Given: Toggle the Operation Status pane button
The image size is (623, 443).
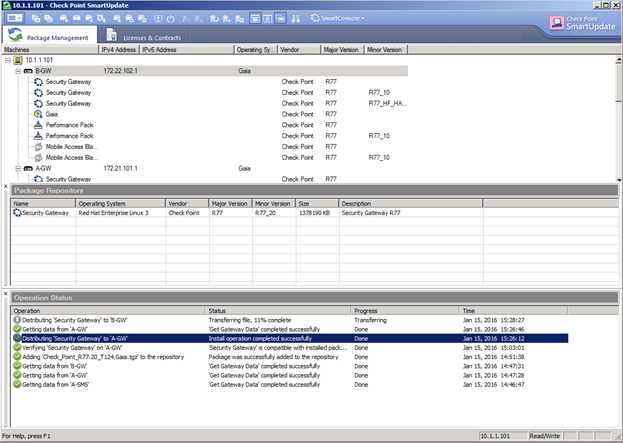Looking at the screenshot, I should tap(280, 18).
